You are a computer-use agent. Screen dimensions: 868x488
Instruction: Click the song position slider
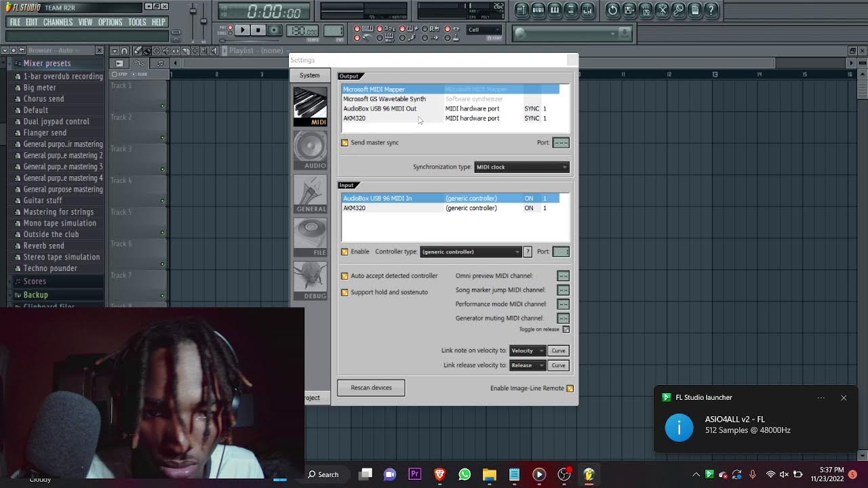[x=250, y=40]
